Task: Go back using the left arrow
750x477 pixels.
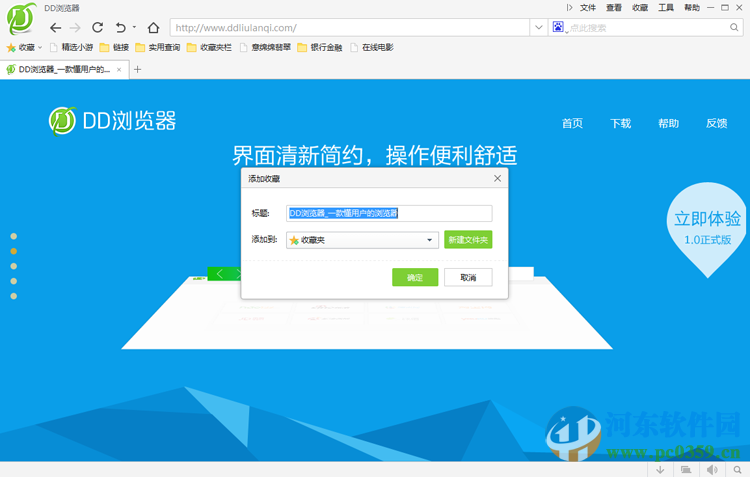Action: pyautogui.click(x=55, y=28)
